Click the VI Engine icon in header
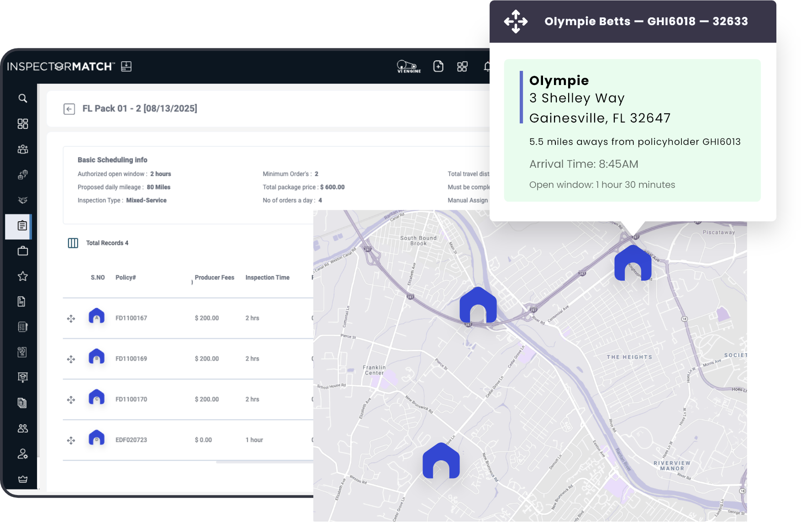The image size is (812, 522). coord(409,67)
